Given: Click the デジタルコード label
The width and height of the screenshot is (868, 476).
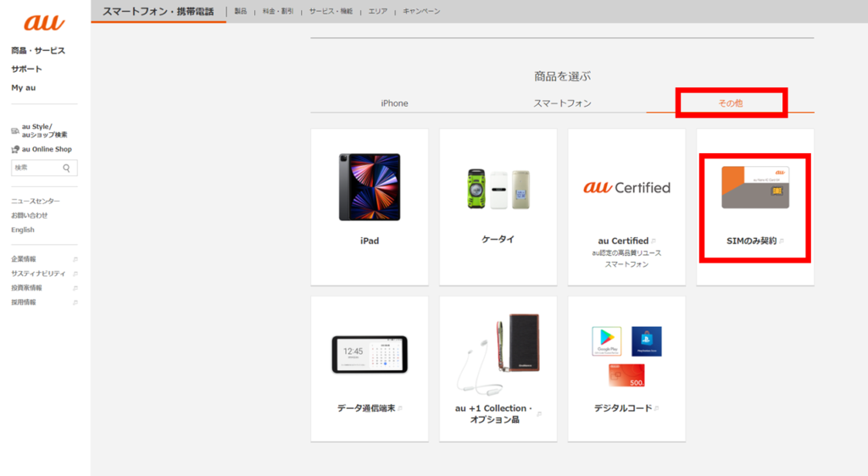Looking at the screenshot, I should click(x=623, y=408).
